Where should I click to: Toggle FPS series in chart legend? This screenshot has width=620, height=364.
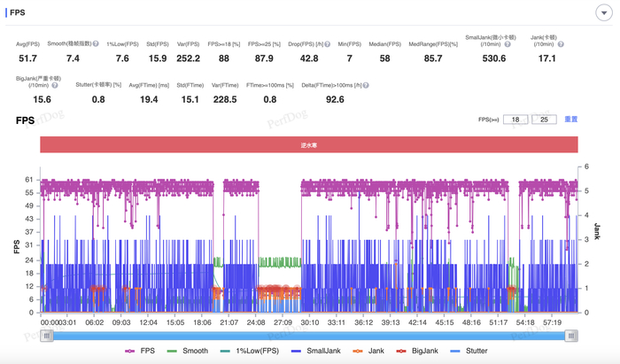140,351
